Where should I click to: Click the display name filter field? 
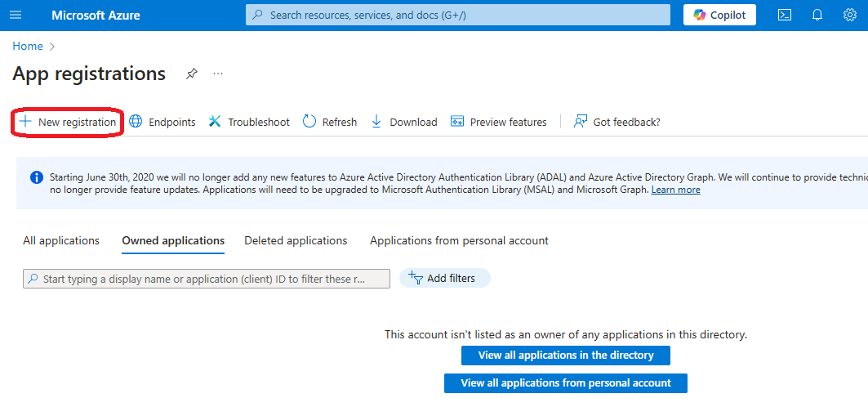point(206,279)
